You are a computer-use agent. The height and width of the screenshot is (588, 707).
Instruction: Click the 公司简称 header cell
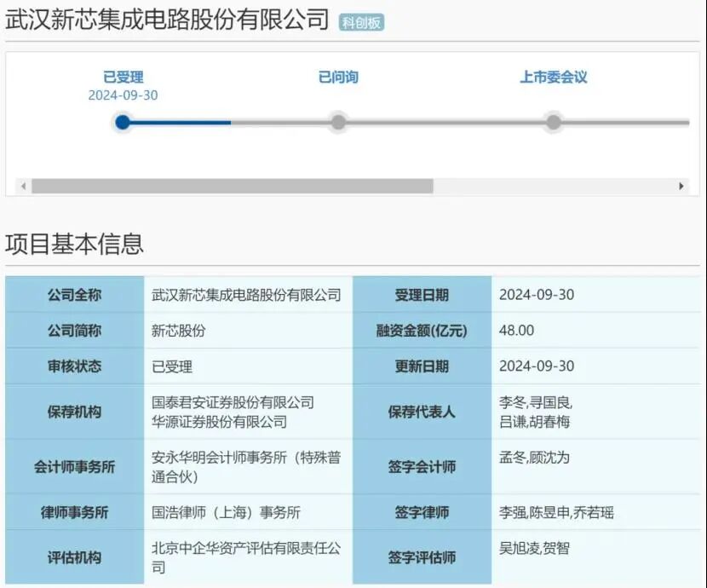coord(74,331)
